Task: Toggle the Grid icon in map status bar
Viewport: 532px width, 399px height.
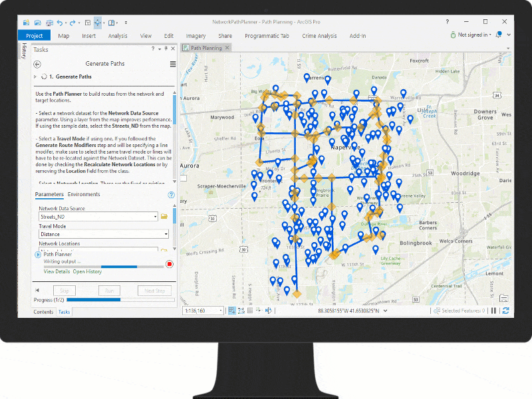Action: pos(250,311)
